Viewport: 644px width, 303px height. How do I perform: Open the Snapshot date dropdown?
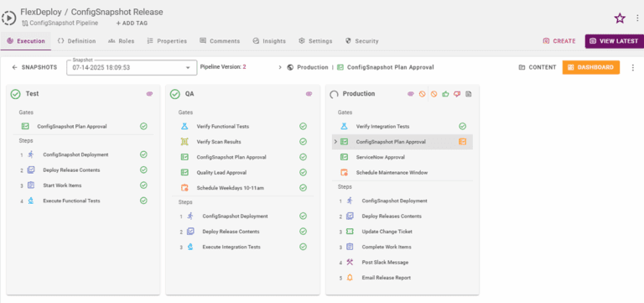(x=132, y=67)
